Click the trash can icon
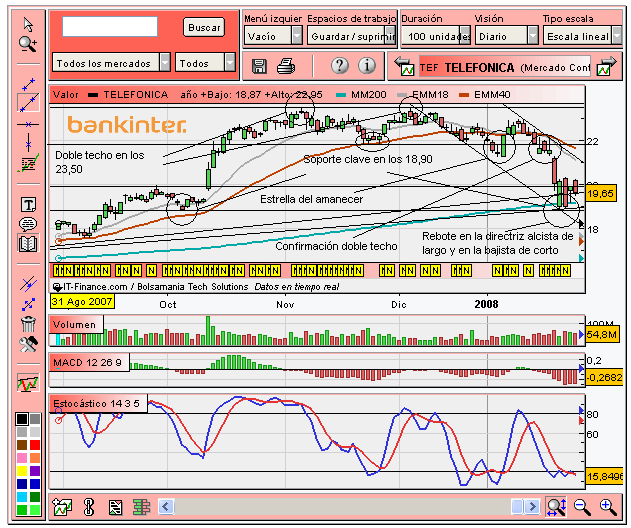 [28, 324]
